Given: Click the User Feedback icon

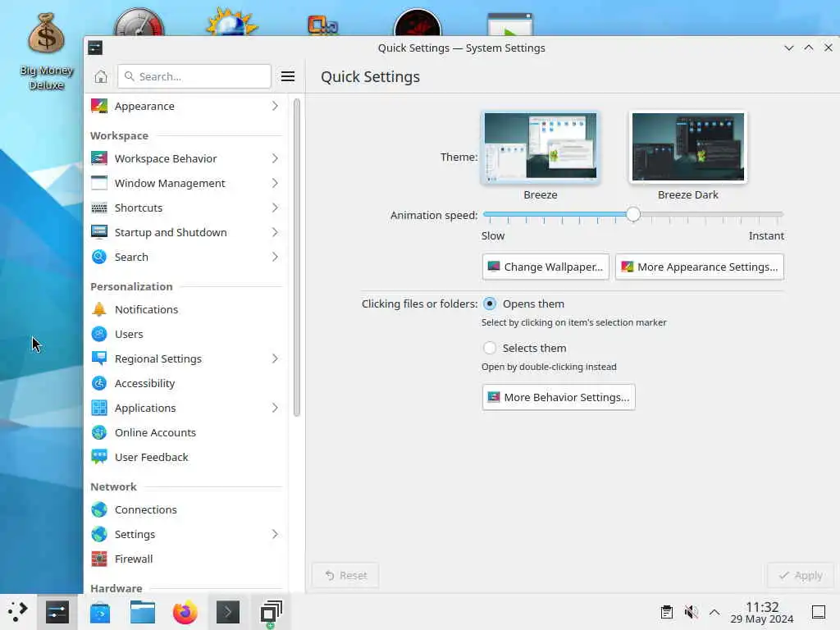Looking at the screenshot, I should [99, 458].
